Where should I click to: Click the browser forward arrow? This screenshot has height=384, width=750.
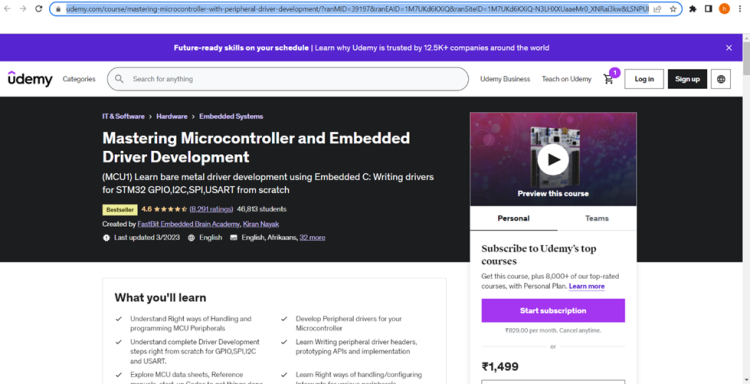tap(23, 9)
